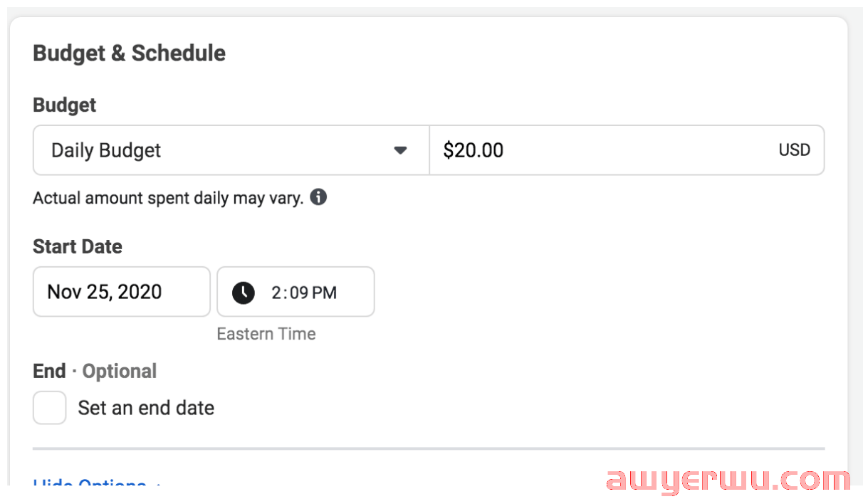Click the End · Optional label

point(95,372)
